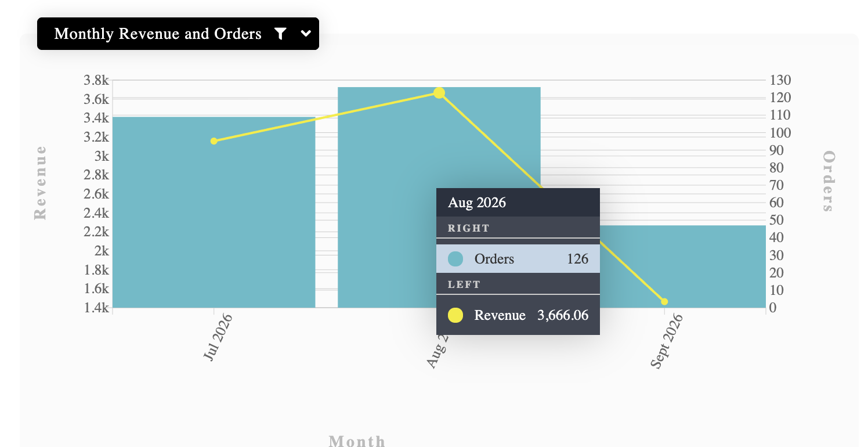Click the Month axis title
Image resolution: width=868 pixels, height=447 pixels.
click(x=357, y=441)
